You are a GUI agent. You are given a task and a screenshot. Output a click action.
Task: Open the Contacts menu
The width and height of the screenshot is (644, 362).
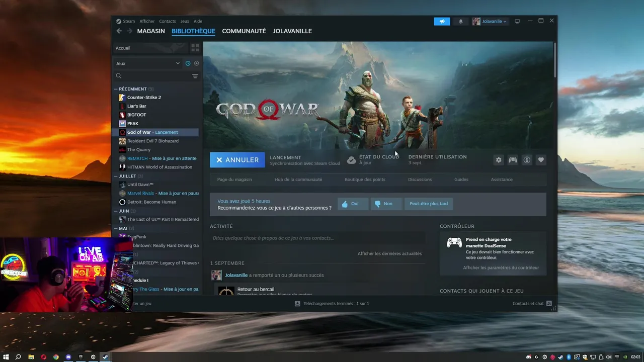click(x=168, y=21)
